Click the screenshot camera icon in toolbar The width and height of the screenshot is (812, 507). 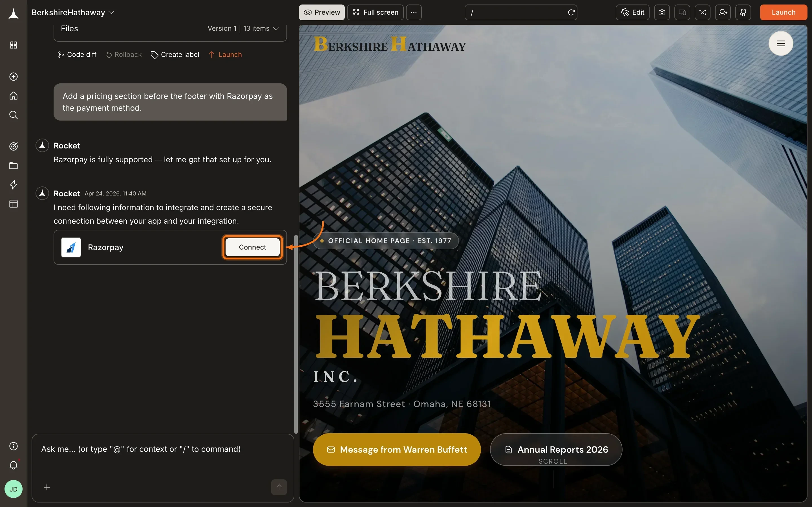662,12
